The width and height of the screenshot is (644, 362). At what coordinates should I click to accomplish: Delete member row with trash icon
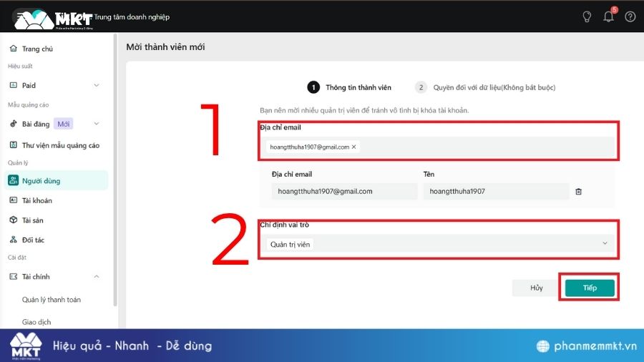pos(579,192)
